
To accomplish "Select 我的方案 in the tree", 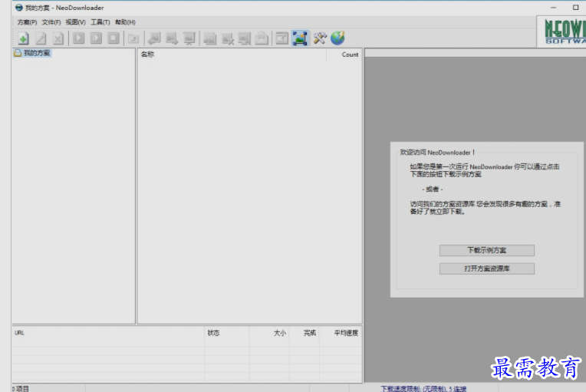I will pyautogui.click(x=37, y=54).
